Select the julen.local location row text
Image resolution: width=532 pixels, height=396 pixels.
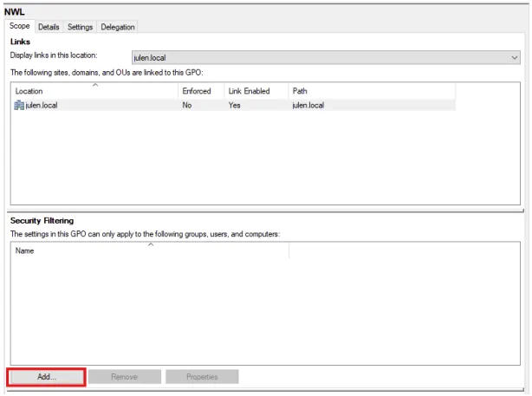point(42,105)
